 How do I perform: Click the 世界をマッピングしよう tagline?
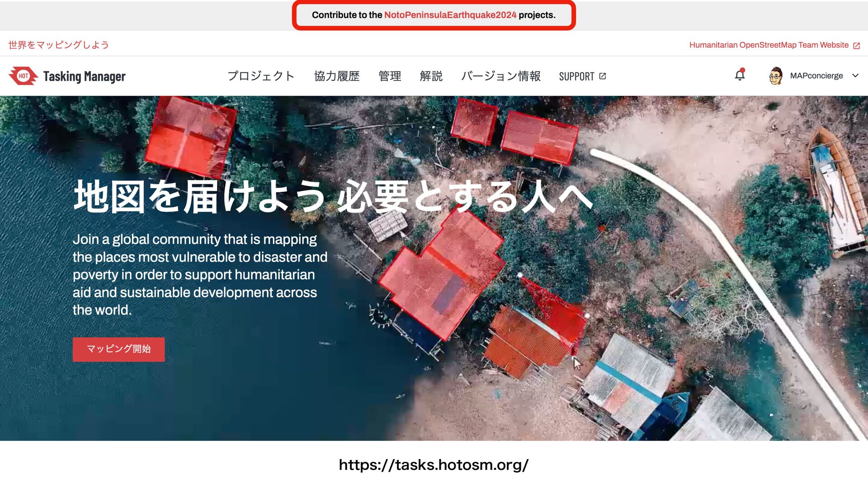[x=59, y=45]
